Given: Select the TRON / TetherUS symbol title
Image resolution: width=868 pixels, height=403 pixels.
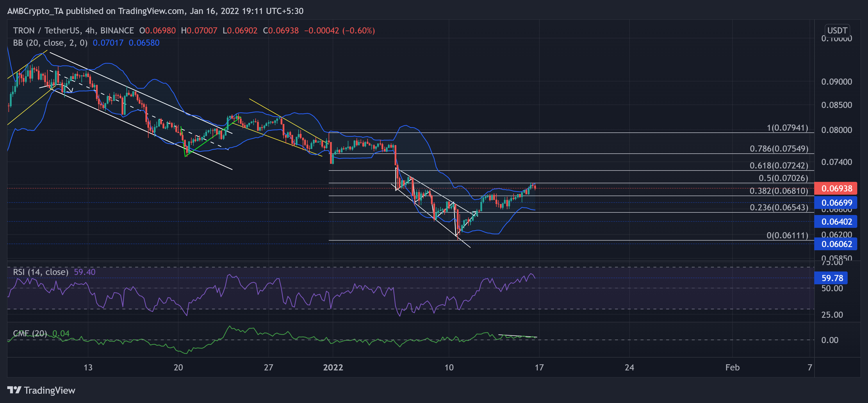Looking at the screenshot, I should pos(46,31).
